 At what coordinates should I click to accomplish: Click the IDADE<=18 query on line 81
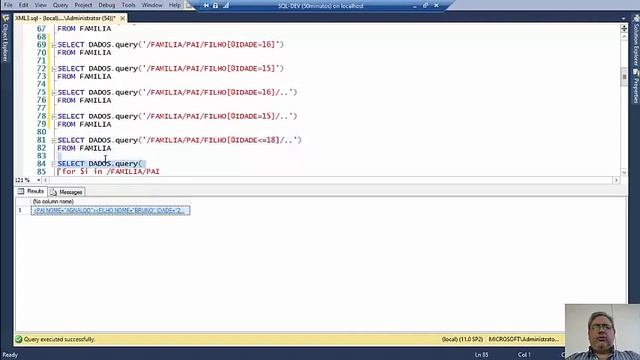180,140
